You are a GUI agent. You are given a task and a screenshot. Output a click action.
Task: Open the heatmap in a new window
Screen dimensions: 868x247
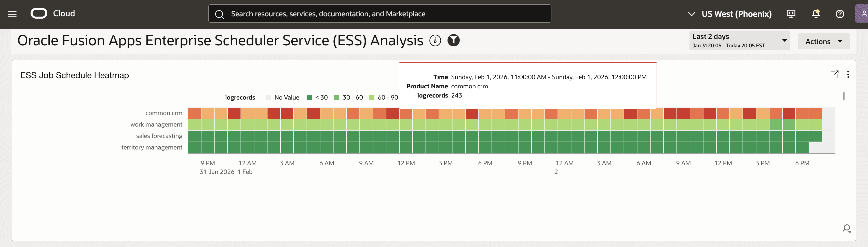tap(835, 74)
